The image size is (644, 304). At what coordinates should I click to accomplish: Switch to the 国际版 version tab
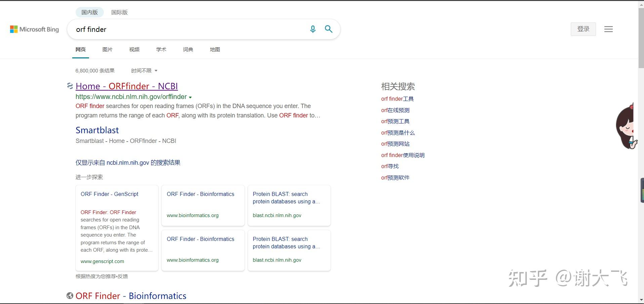pos(119,12)
